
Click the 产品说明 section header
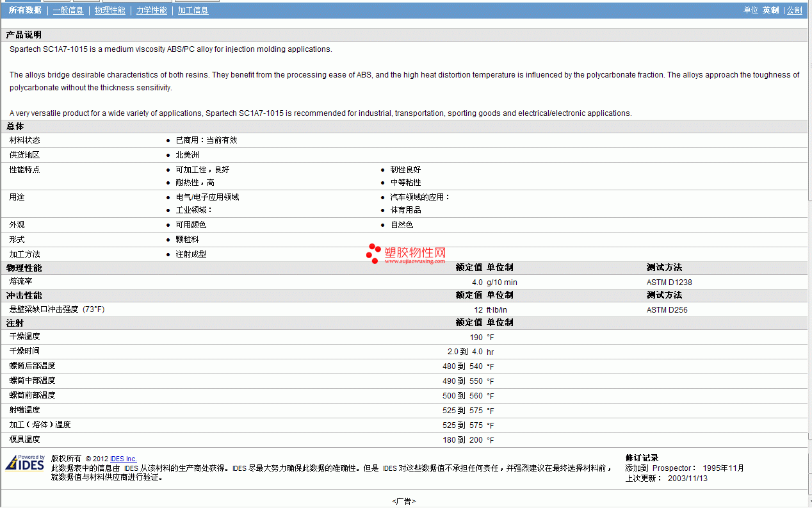24,35
